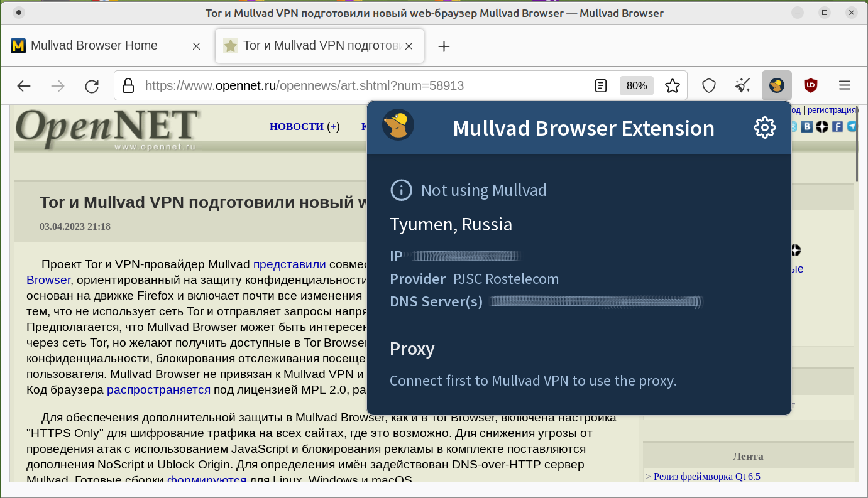The height and width of the screenshot is (498, 868).
Task: Open the uBlock Origin extension
Action: click(x=811, y=85)
